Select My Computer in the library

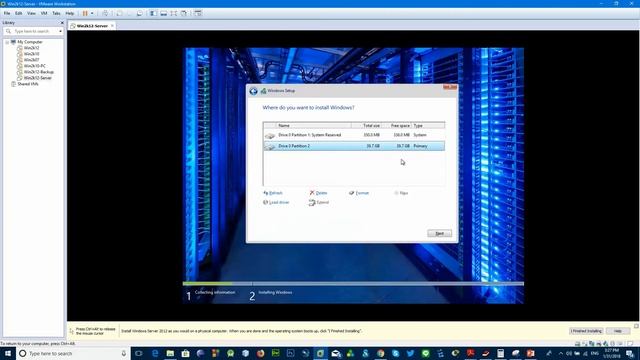29,42
